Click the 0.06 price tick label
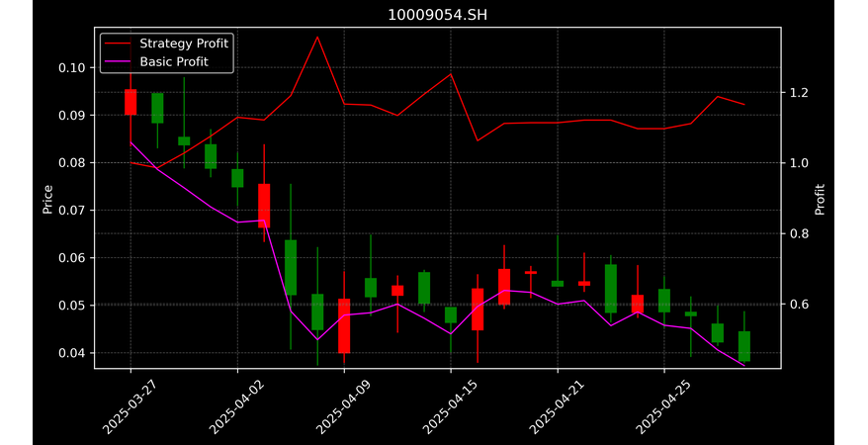Image resolution: width=868 pixels, height=445 pixels. 72,258
